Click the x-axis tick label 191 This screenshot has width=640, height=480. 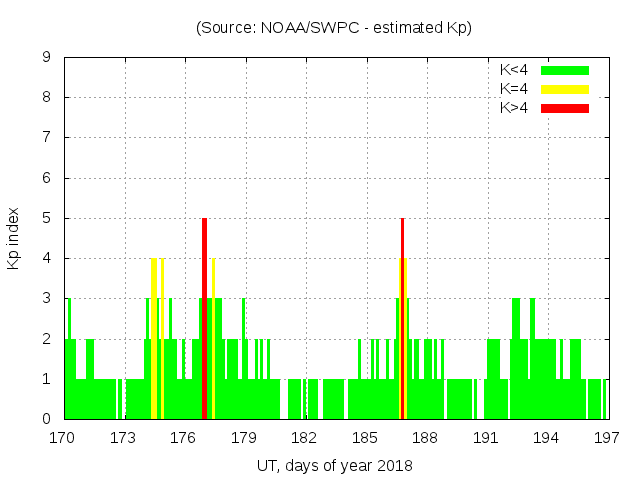click(x=486, y=438)
